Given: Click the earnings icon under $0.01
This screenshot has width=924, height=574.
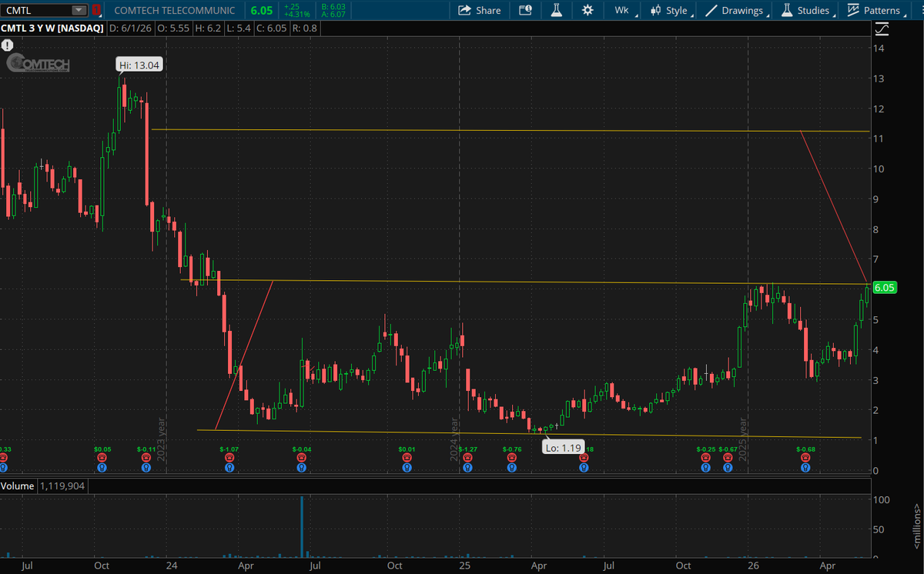Looking at the screenshot, I should coord(407,457).
